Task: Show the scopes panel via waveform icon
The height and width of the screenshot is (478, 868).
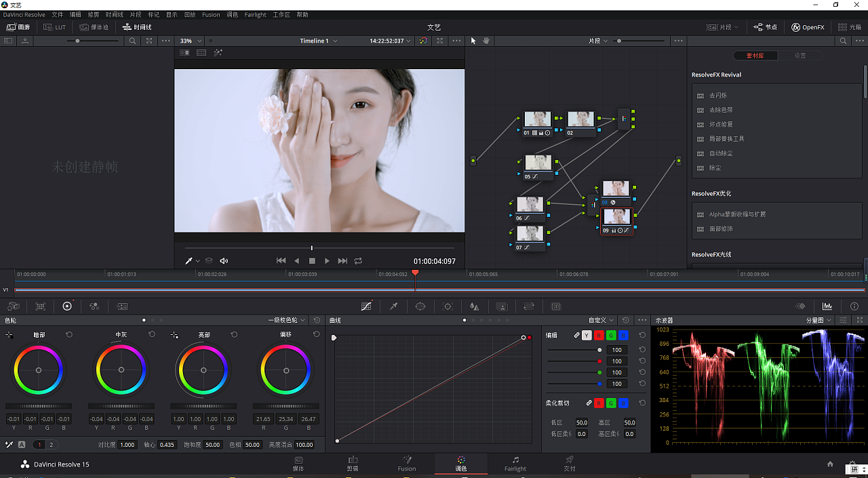Action: 827,306
